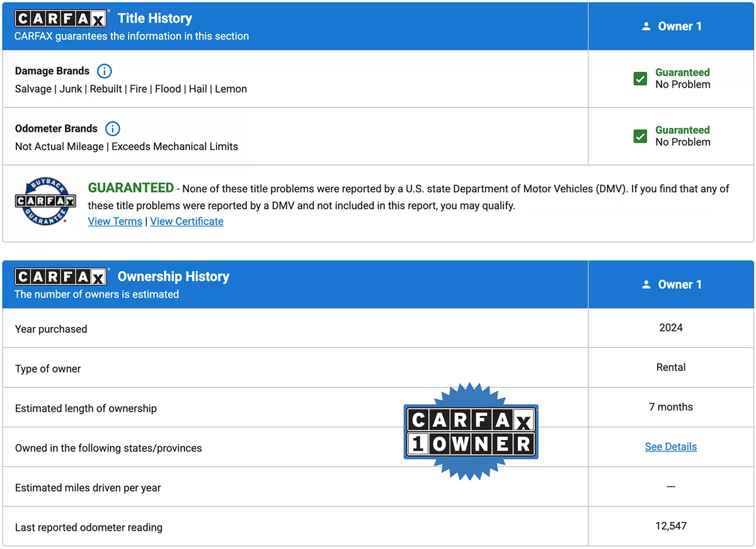Click the green checkmark for Odometer Brands
756x549 pixels.
(640, 136)
